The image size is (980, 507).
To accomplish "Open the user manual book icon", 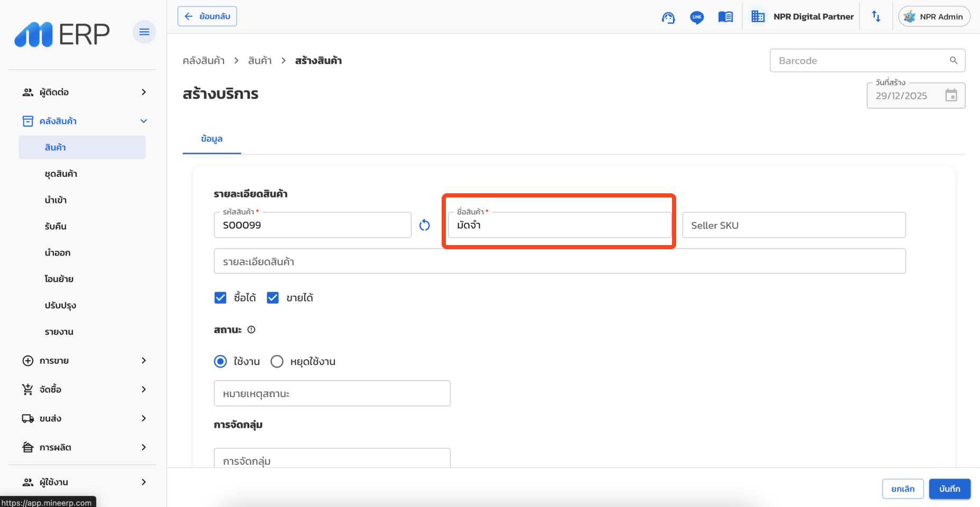I will [x=725, y=17].
